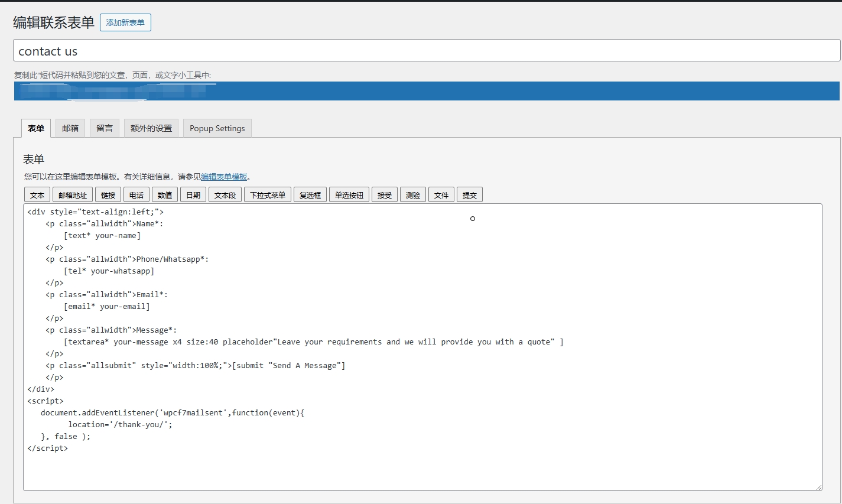This screenshot has height=504, width=842.
Task: Click the '<script>' opening line
Action: [x=45, y=401]
